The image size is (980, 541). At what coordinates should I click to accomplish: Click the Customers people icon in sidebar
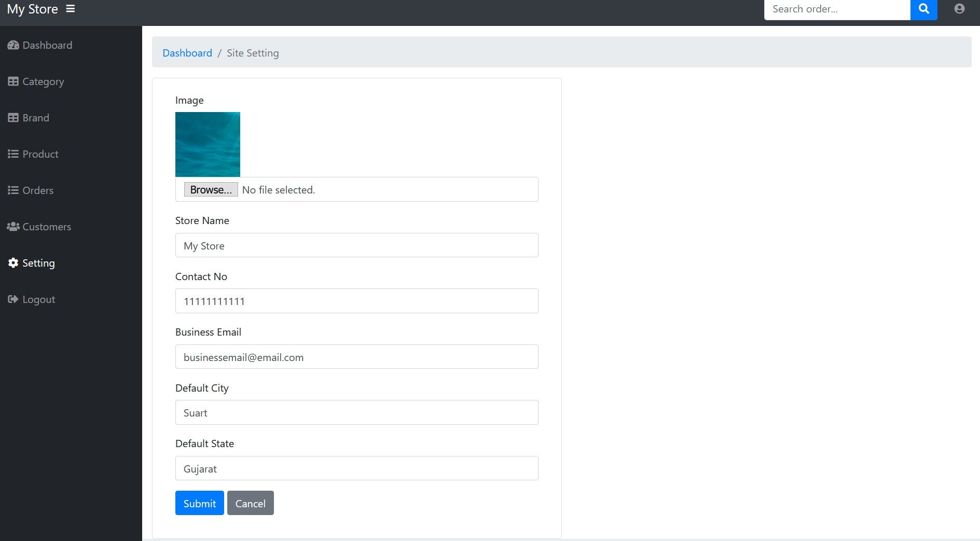point(13,227)
